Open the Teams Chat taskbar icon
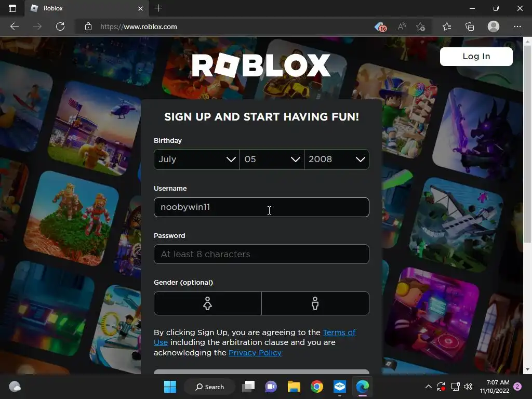The width and height of the screenshot is (532, 399). tap(271, 387)
